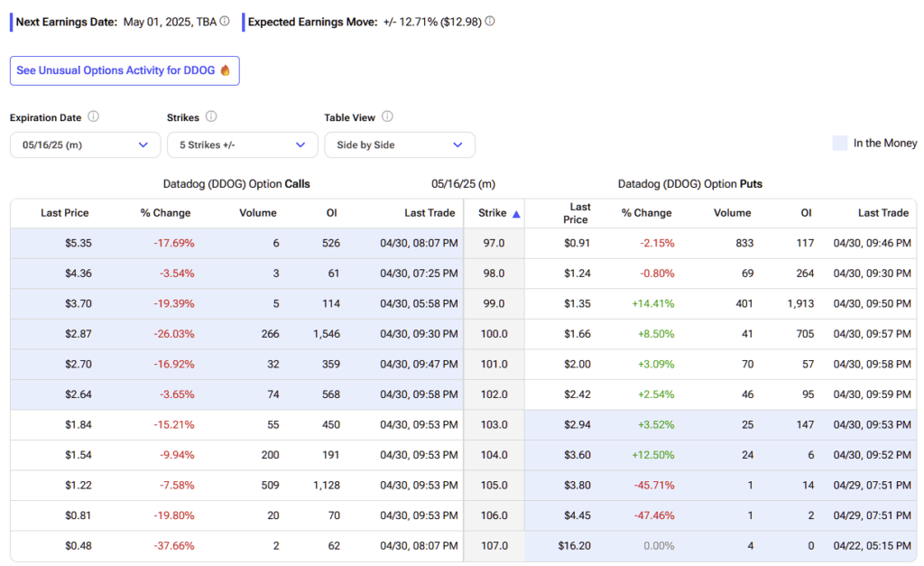Select strike 103.0 cell
The height and width of the screenshot is (566, 924).
[494, 425]
